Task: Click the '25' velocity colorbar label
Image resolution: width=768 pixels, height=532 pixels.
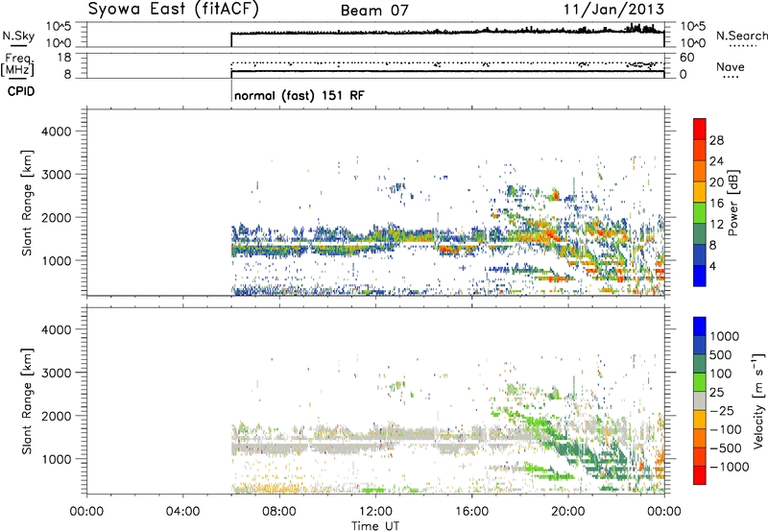Action: 716,393
